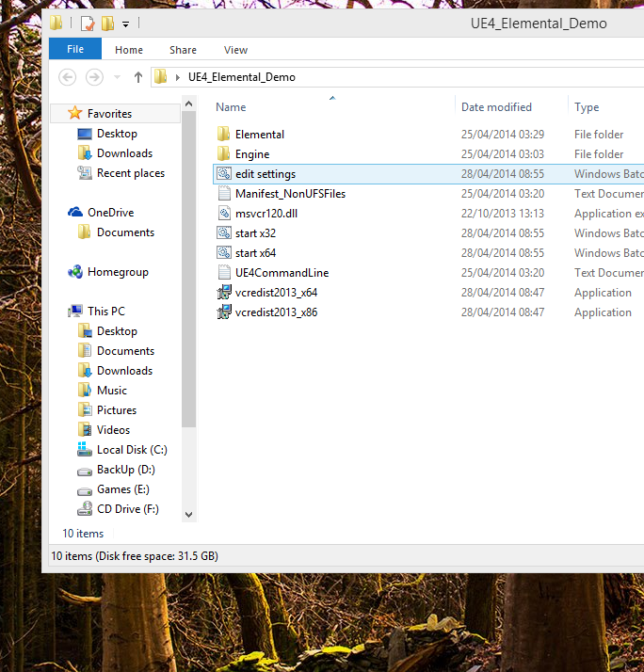
Task: Select the vcredist2013_x64 installer
Action: point(276,293)
